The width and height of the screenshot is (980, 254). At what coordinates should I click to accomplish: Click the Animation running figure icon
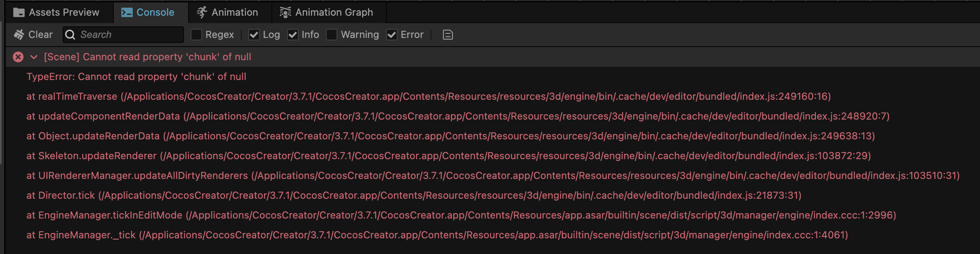coord(202,13)
